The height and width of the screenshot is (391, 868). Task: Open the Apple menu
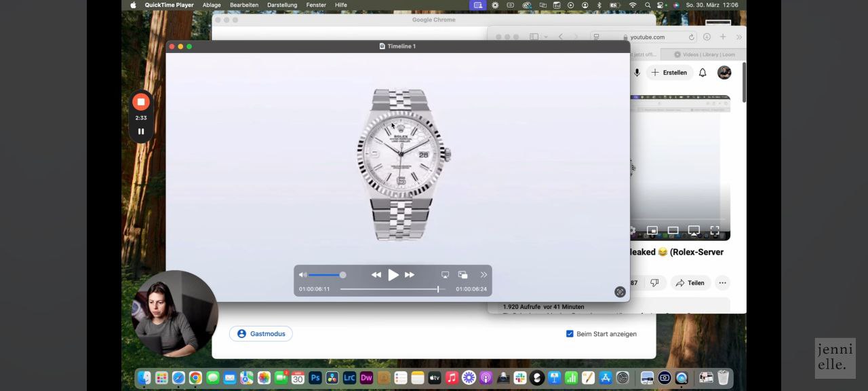(133, 5)
